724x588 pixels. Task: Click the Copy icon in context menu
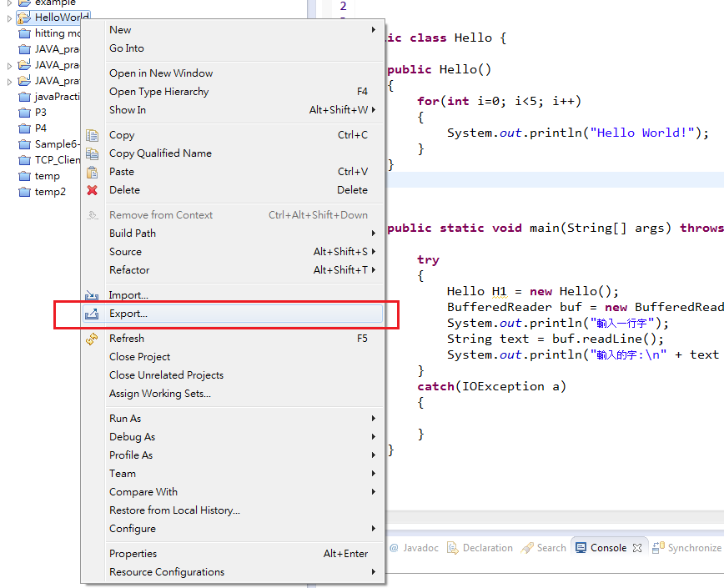[92, 135]
